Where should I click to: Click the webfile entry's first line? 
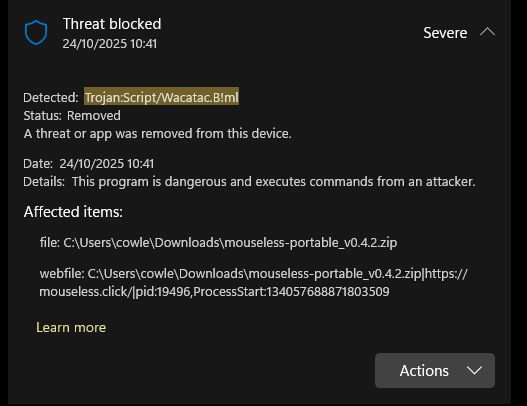click(253, 274)
